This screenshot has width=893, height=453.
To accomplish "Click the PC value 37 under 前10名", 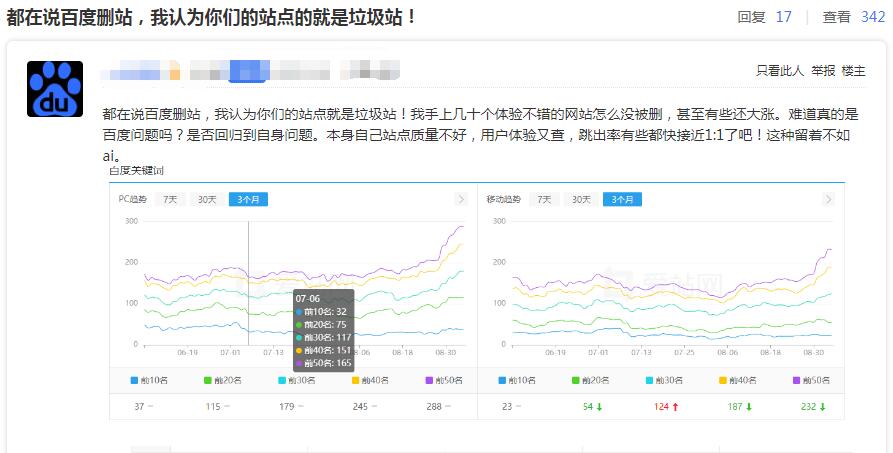I will pyautogui.click(x=139, y=406).
